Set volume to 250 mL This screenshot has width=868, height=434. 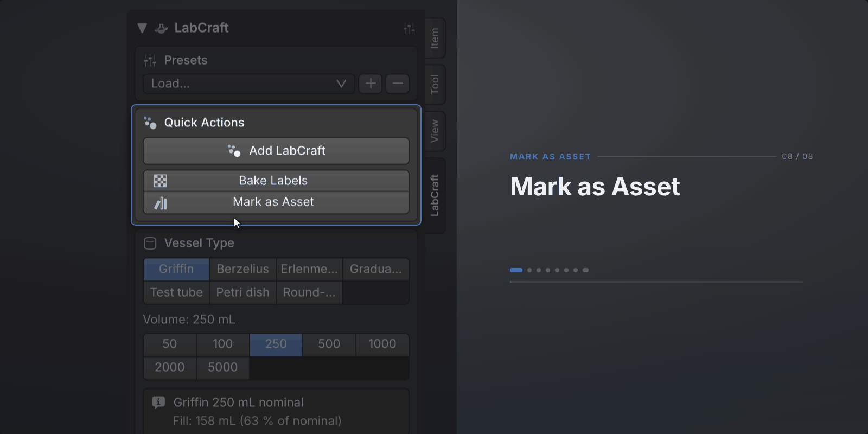coord(276,344)
